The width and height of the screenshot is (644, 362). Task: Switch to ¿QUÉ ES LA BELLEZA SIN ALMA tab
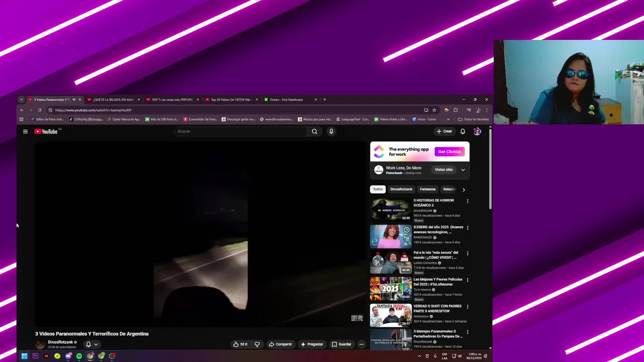pyautogui.click(x=114, y=100)
